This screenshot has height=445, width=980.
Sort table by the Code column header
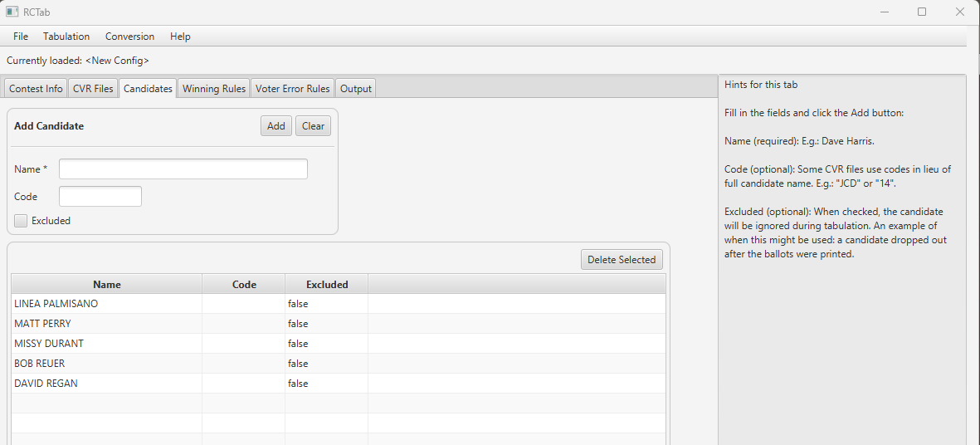pos(244,284)
